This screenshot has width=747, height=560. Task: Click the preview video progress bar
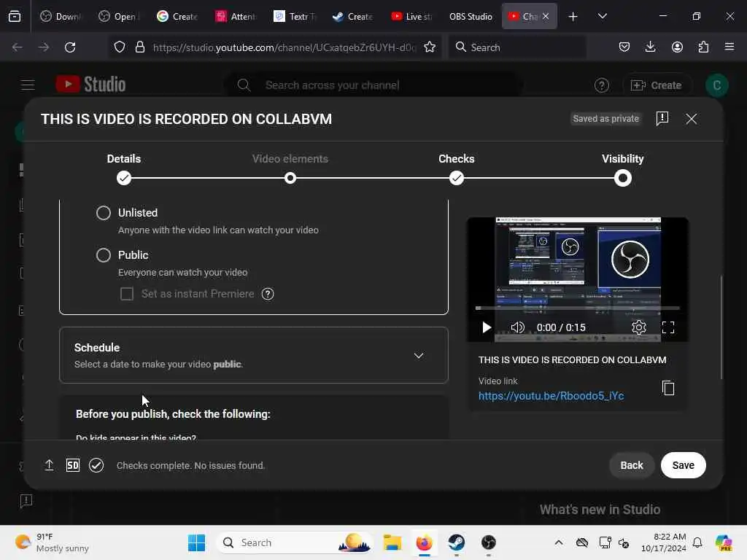point(578,308)
